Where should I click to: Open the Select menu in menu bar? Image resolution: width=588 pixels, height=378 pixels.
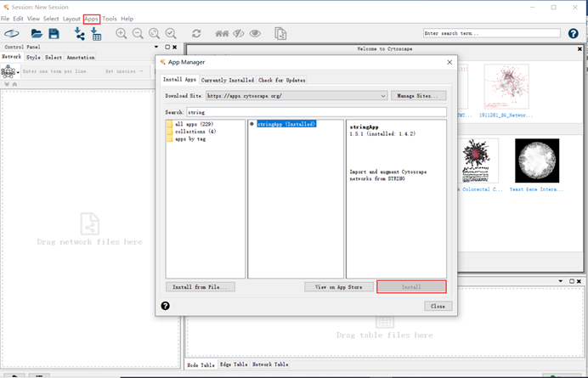click(51, 19)
